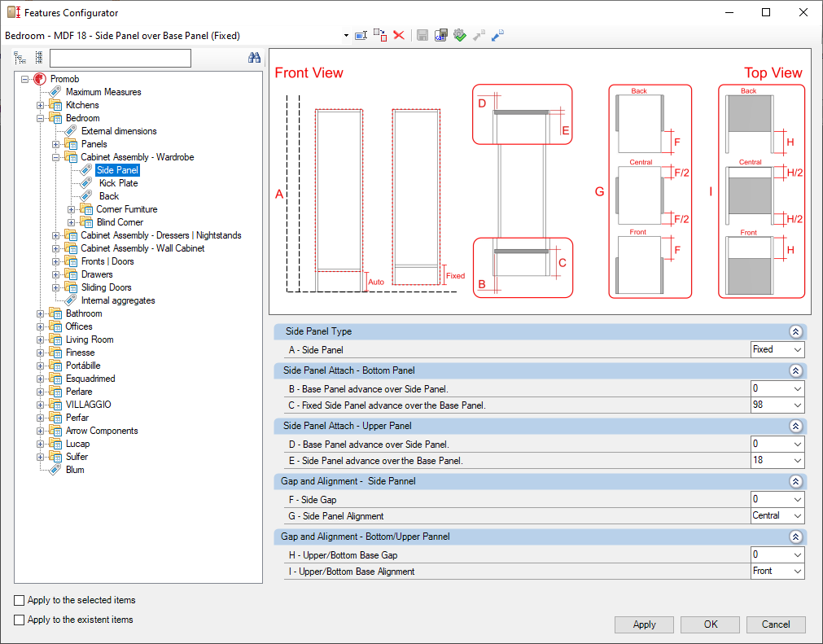Select Cabinet Assembly - Wall Cabinet tree item

142,248
